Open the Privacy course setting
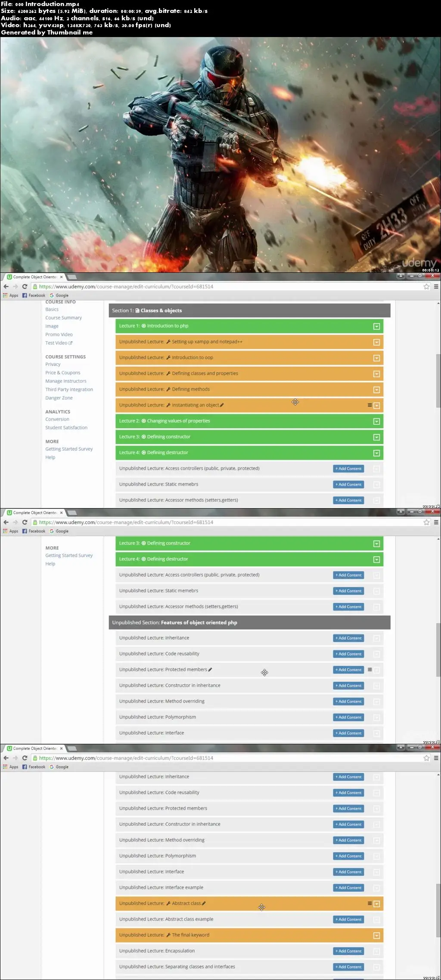441x980 pixels. (x=53, y=364)
